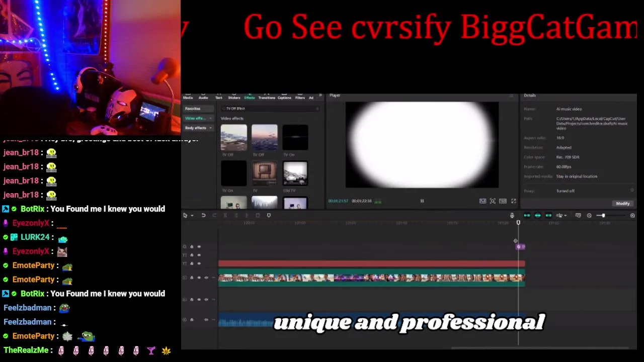The image size is (644, 362).
Task: Select the main video clip filmstrip
Action: (x=371, y=278)
